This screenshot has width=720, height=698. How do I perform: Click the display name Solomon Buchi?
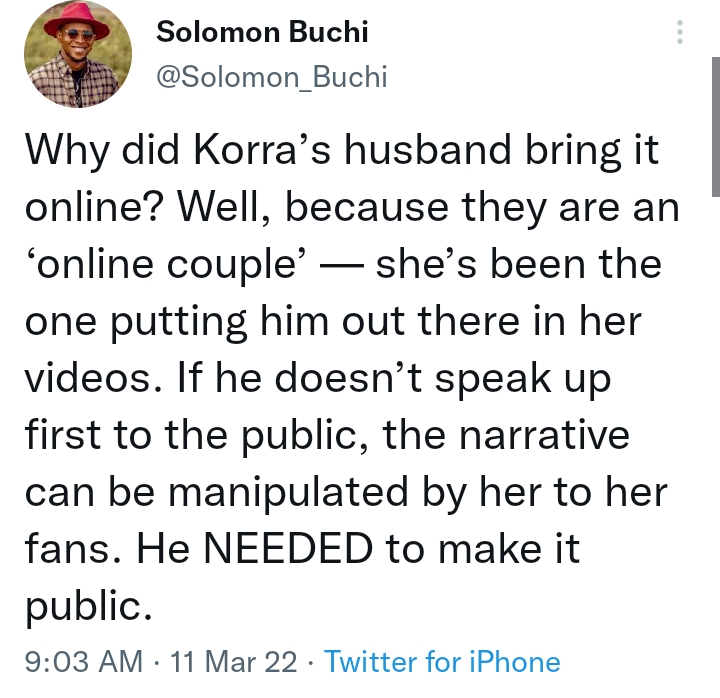point(262,33)
